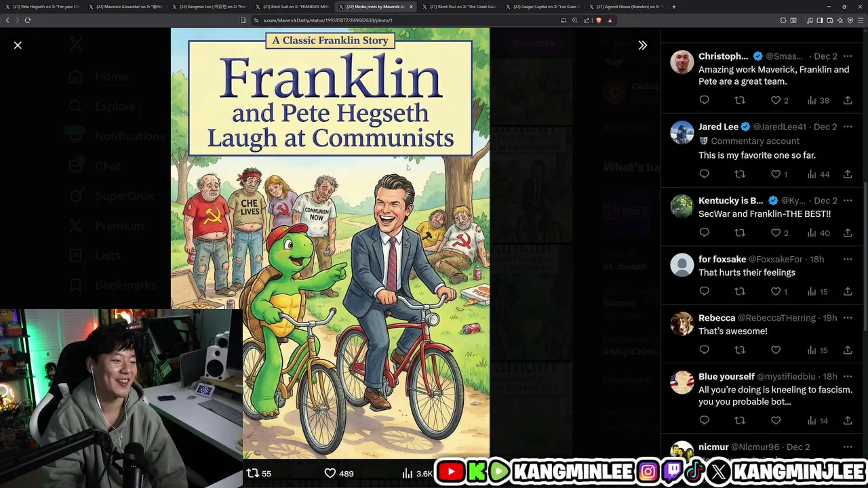Collapse the reply panel with double-chevron icon
Image resolution: width=868 pixels, height=488 pixels.
pyautogui.click(x=642, y=45)
